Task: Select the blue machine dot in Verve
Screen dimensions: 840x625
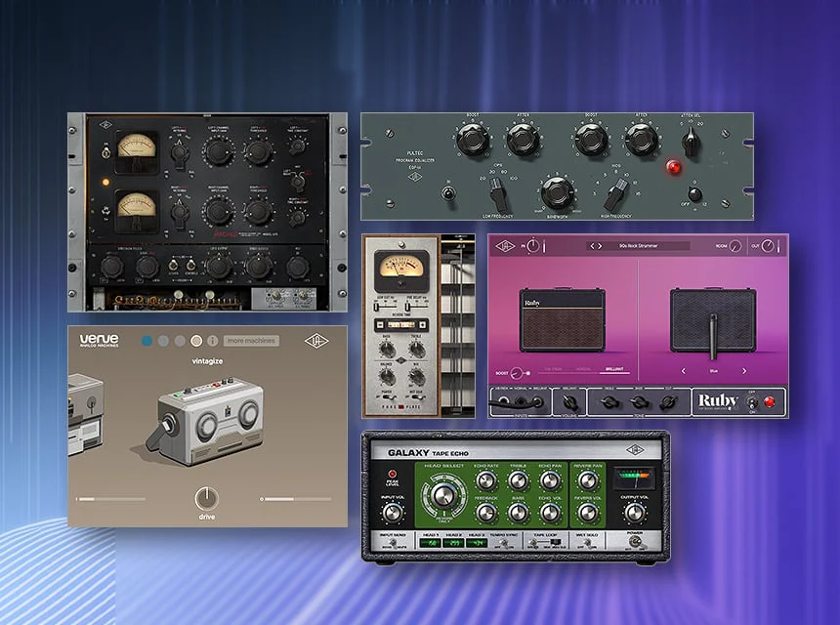Action: tap(147, 341)
